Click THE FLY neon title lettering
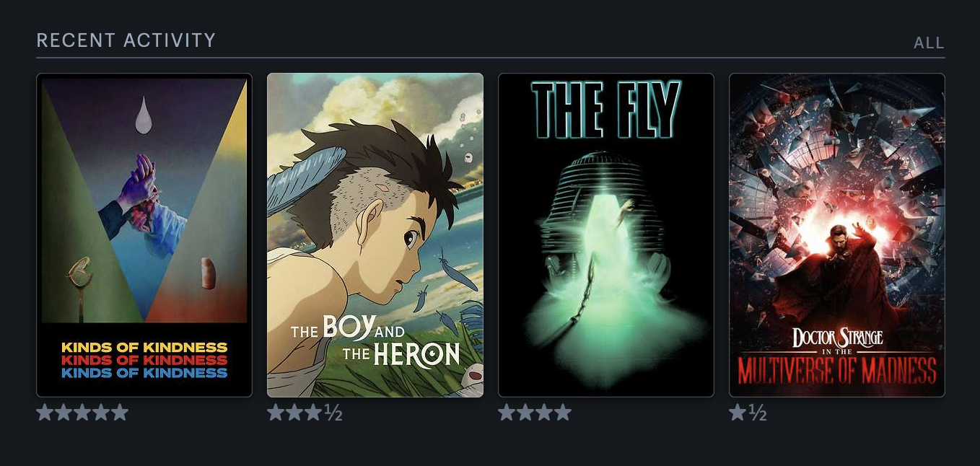 coord(606,109)
